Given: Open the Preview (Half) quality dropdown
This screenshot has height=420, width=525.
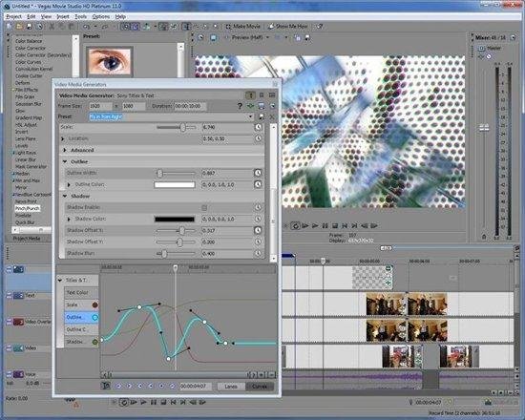Looking at the screenshot, I should 267,37.
